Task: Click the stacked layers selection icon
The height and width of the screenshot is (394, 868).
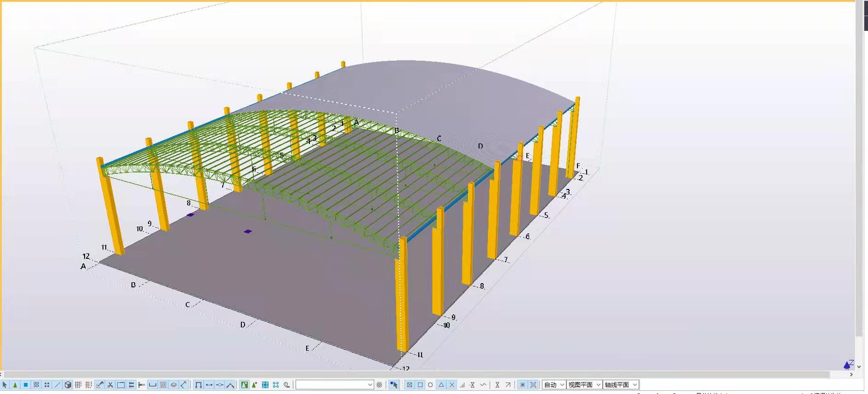Action: coord(174,385)
